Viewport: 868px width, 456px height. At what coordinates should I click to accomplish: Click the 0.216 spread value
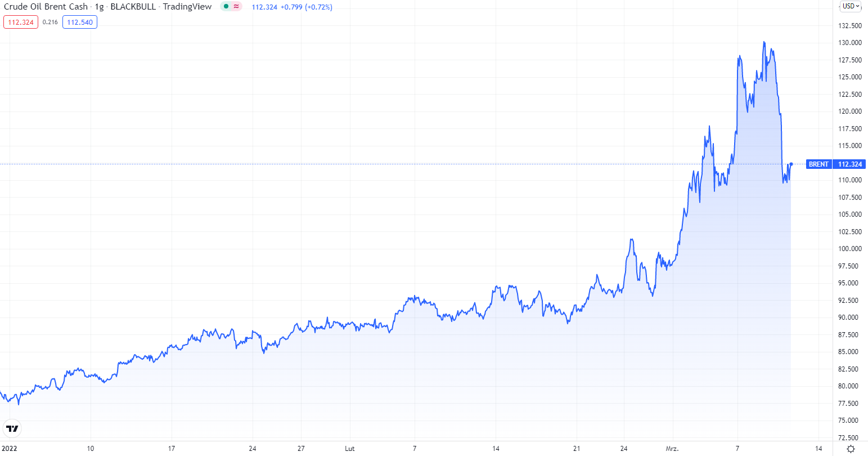(50, 23)
